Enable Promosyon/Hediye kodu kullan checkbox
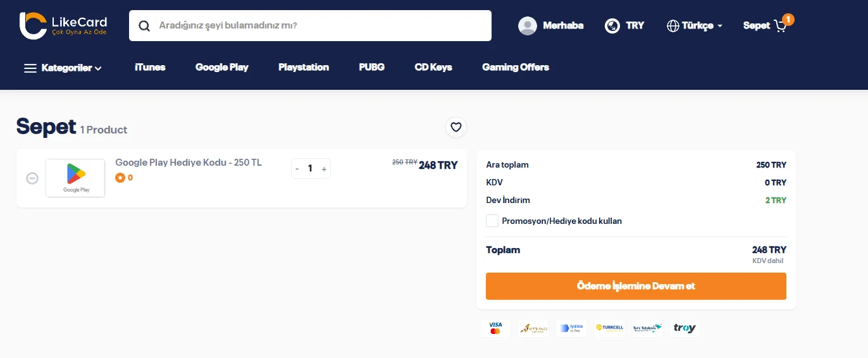 coord(492,221)
